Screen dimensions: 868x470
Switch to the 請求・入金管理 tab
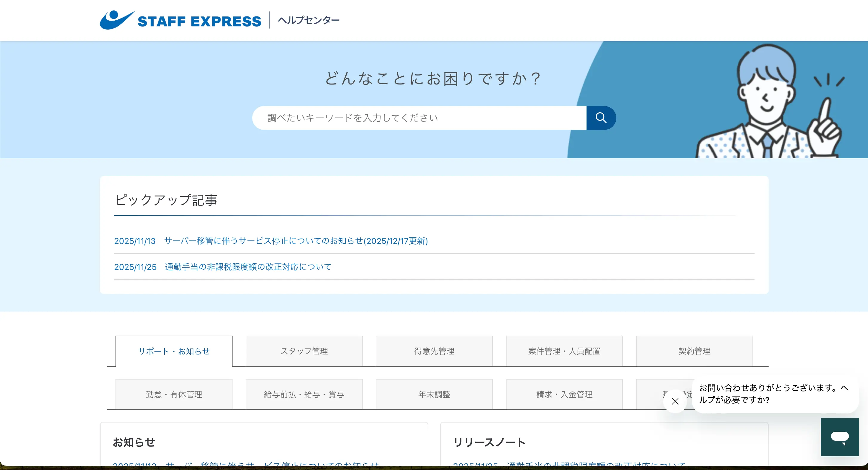(x=564, y=394)
